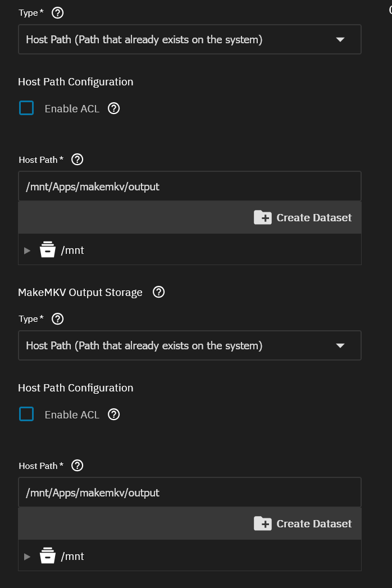
Task: Focus the lower Host Path input field
Action: coord(189,493)
